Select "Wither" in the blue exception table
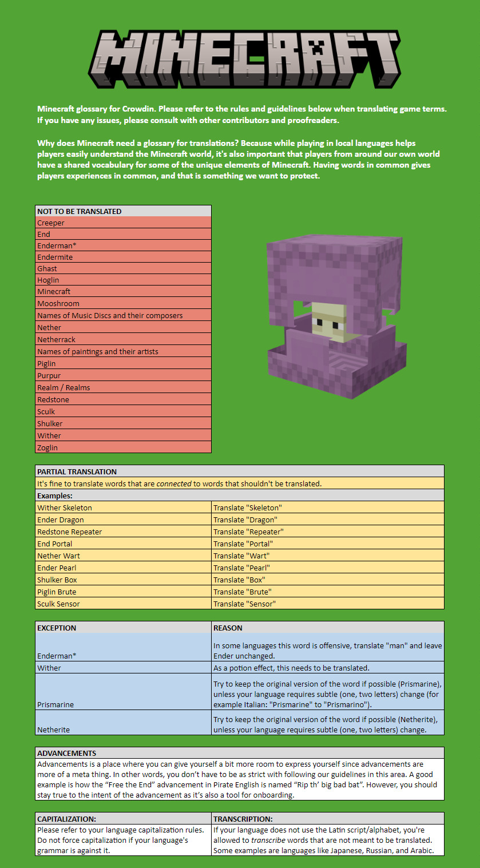Image resolution: width=480 pixels, height=868 pixels. click(124, 668)
